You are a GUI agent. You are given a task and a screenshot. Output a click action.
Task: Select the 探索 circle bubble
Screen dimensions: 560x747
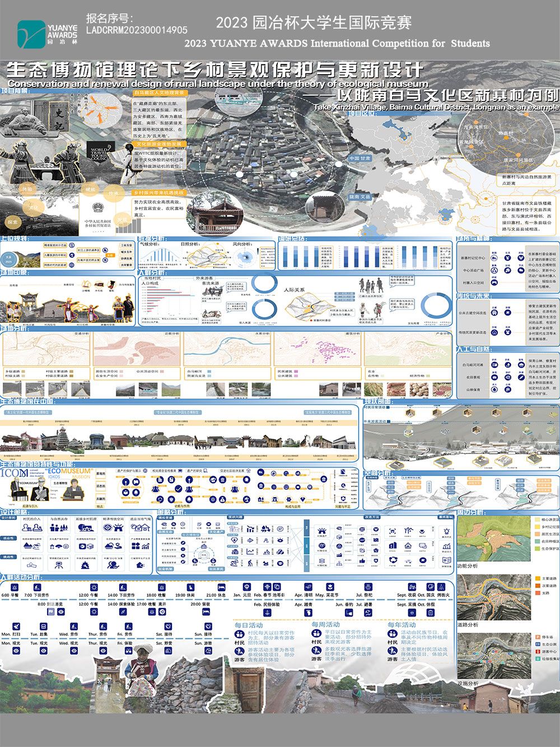(13, 222)
